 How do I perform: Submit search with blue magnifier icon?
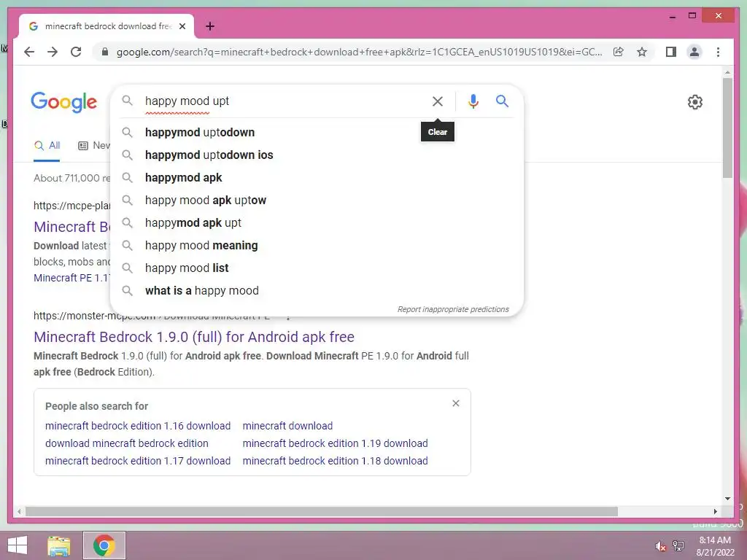point(502,101)
